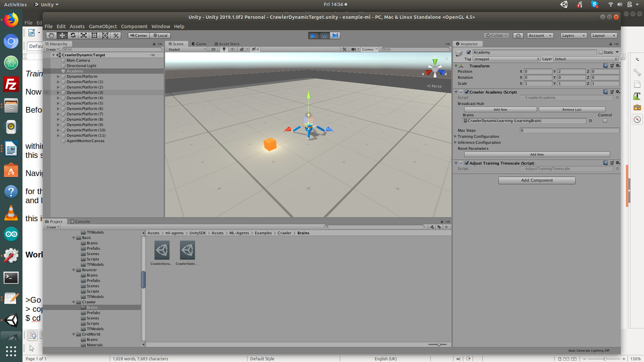Image resolution: width=644 pixels, height=362 pixels.
Task: Open the Layer Default dropdown
Action: 586,59
